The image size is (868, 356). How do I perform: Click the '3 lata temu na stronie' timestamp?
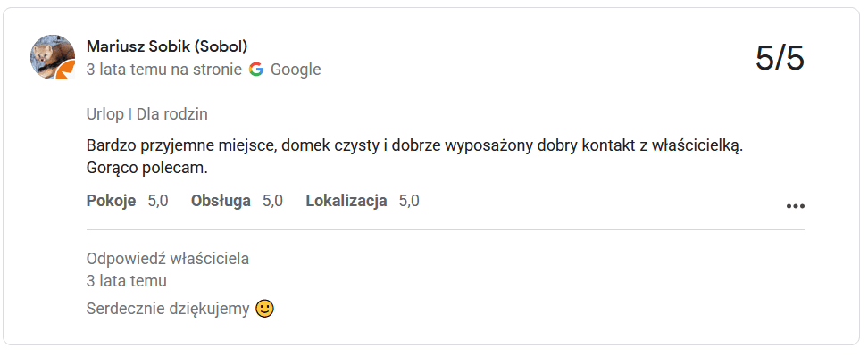click(163, 70)
